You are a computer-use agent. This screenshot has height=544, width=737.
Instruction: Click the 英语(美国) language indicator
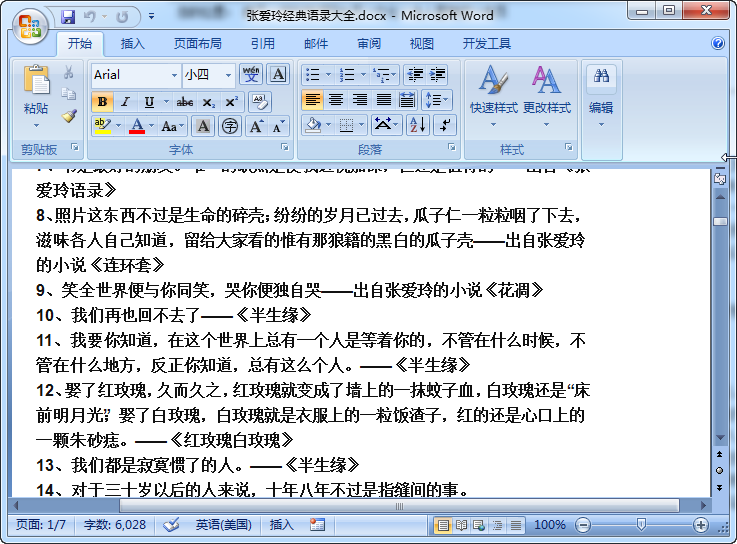[223, 525]
